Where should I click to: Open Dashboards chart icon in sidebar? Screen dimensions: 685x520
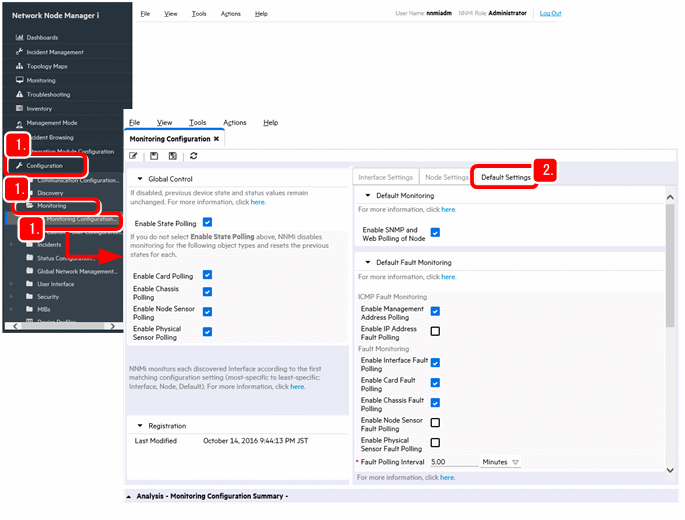click(x=19, y=38)
